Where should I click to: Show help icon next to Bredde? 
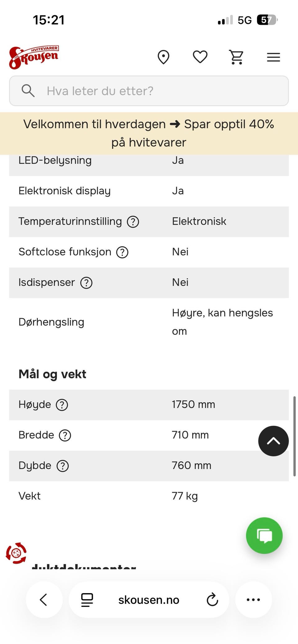pyautogui.click(x=65, y=435)
